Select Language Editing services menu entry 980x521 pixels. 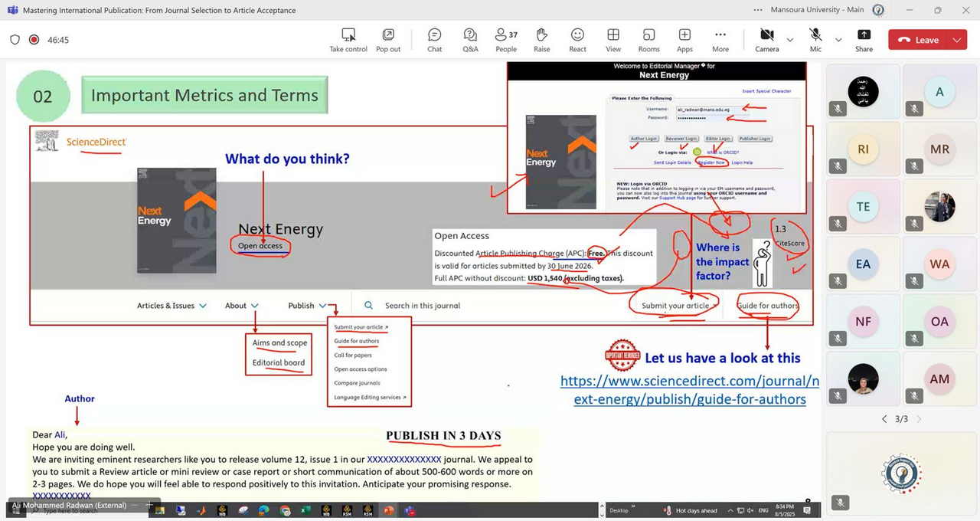point(370,398)
